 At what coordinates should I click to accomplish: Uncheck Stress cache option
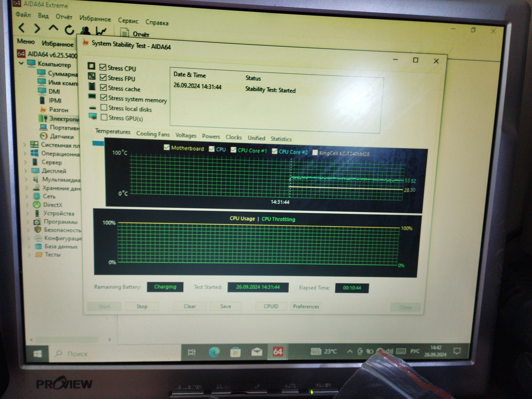[x=103, y=87]
